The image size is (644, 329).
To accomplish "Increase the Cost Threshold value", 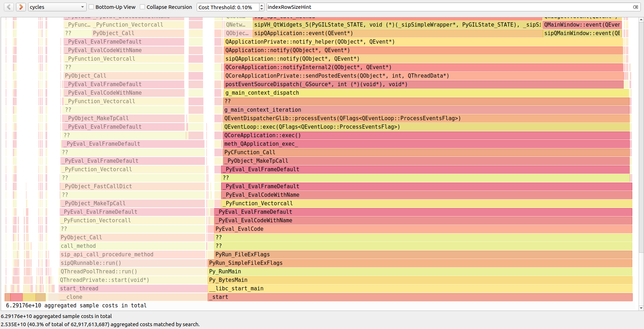I will (x=262, y=5).
